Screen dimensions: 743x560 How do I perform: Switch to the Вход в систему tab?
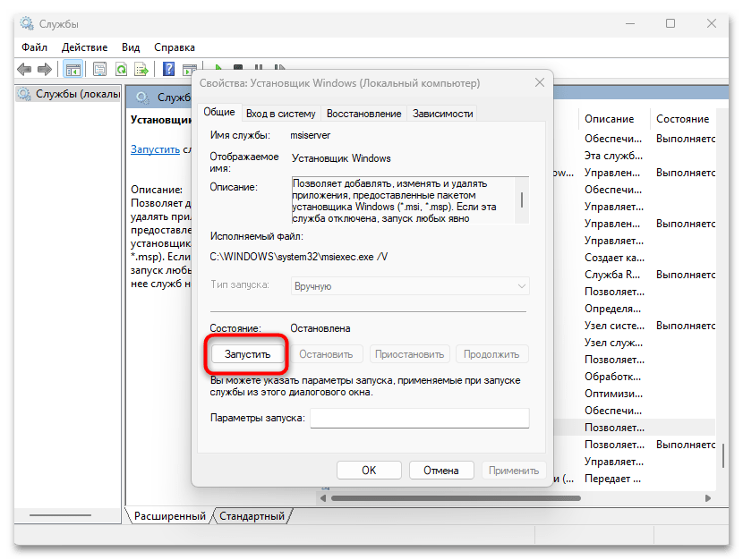(280, 114)
